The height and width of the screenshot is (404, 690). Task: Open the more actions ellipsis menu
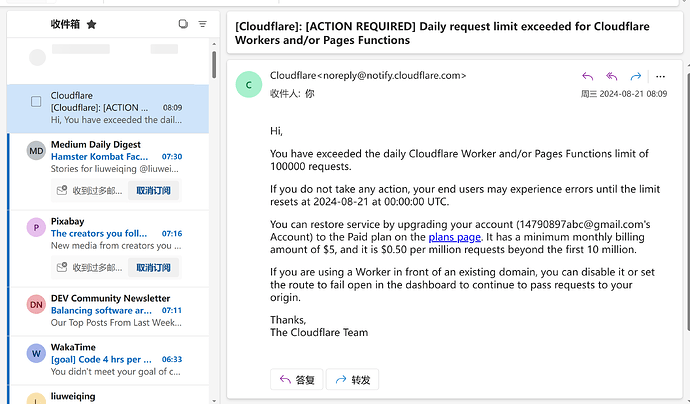[x=660, y=77]
